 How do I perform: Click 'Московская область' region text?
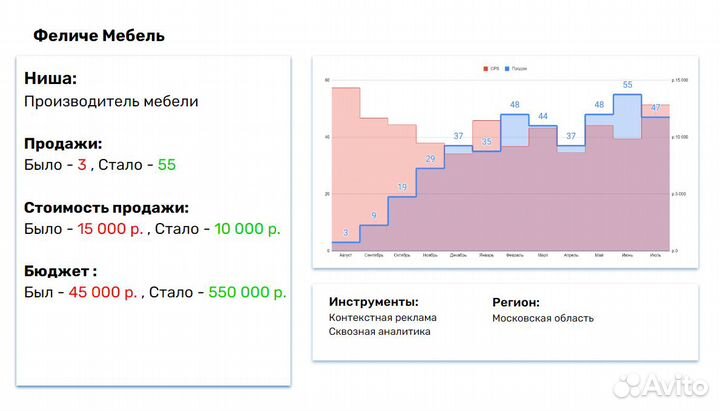[x=542, y=318]
